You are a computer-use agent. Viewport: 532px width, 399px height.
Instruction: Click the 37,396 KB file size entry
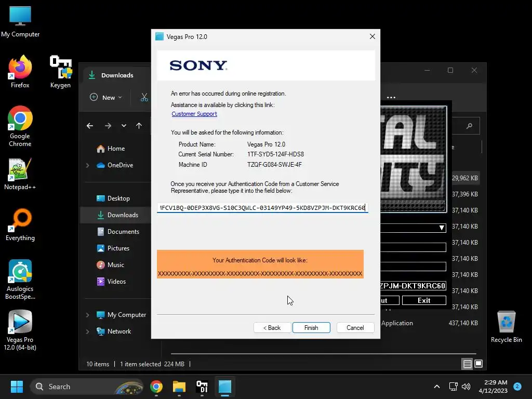[x=465, y=194]
